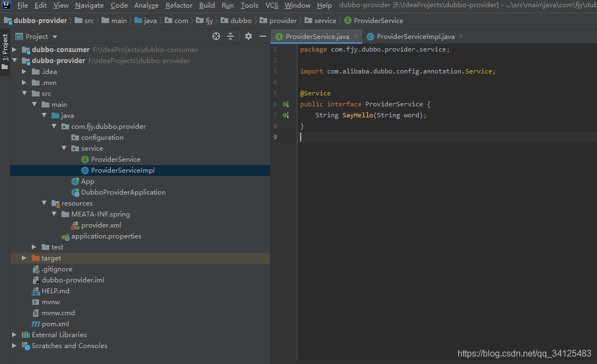Expand the dubbo-consumer project node
Viewport: 597px width, 364px height.
[x=14, y=49]
